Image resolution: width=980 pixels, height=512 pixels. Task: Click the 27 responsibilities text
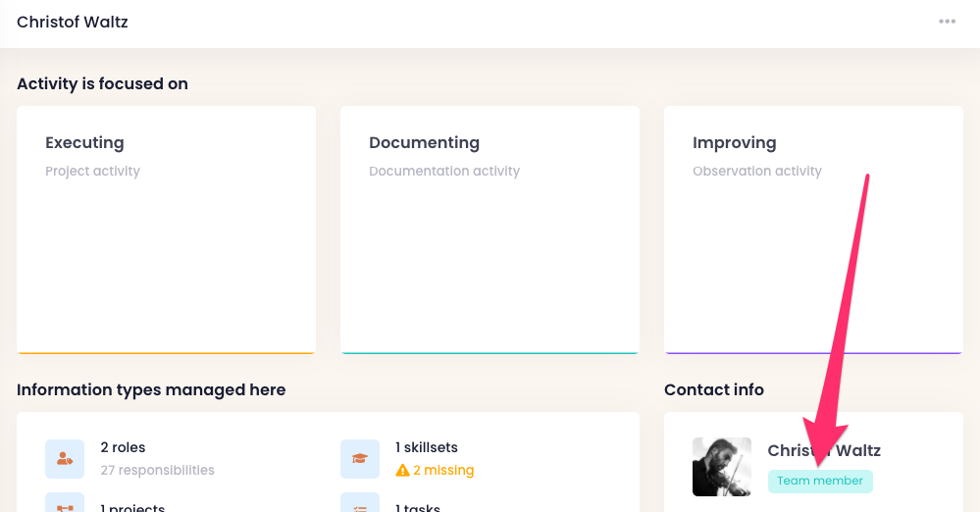157,471
